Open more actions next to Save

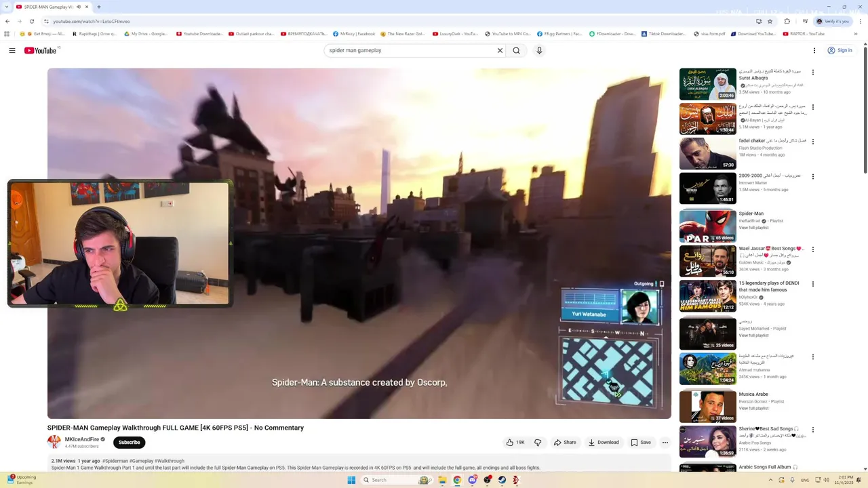coord(665,443)
